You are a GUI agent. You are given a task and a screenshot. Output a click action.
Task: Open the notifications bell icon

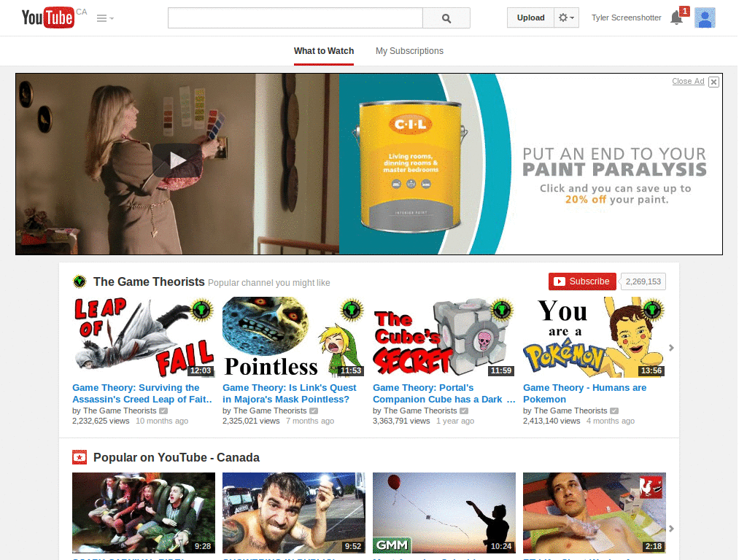point(676,17)
